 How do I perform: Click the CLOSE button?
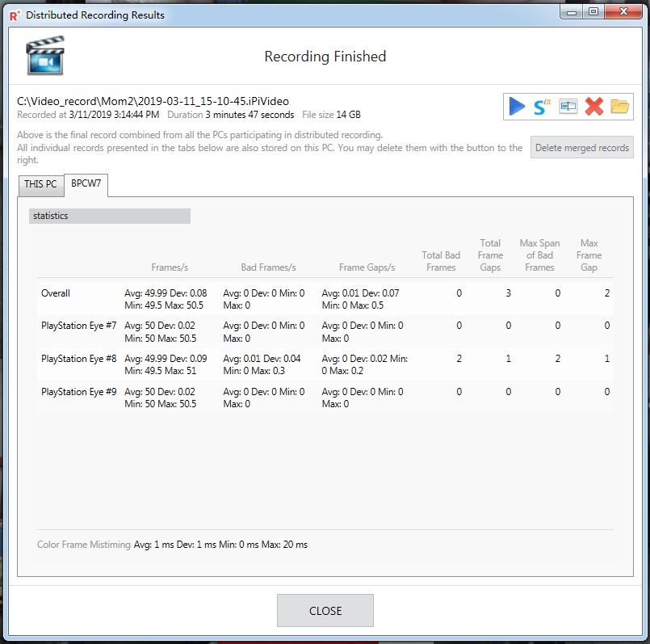point(325,611)
